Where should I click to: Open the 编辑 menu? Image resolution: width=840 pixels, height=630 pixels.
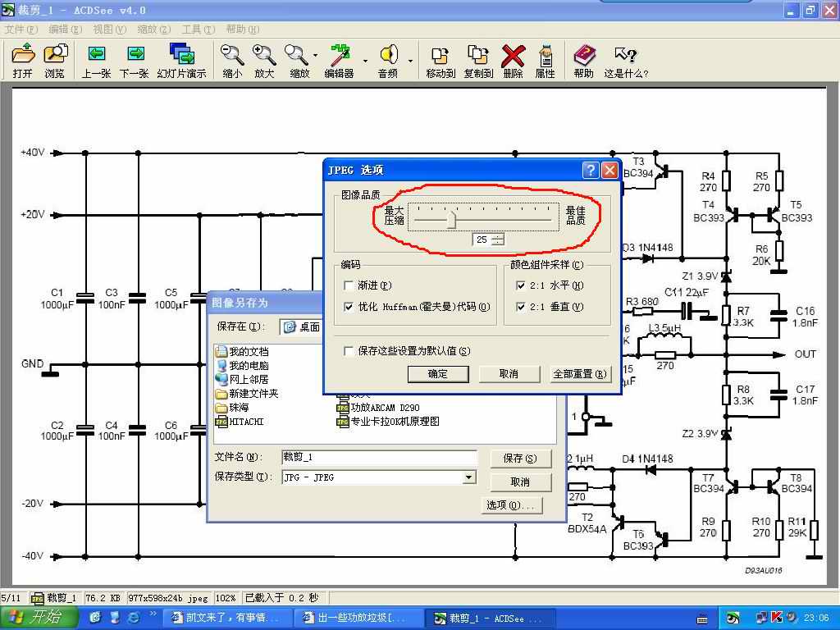(x=66, y=30)
